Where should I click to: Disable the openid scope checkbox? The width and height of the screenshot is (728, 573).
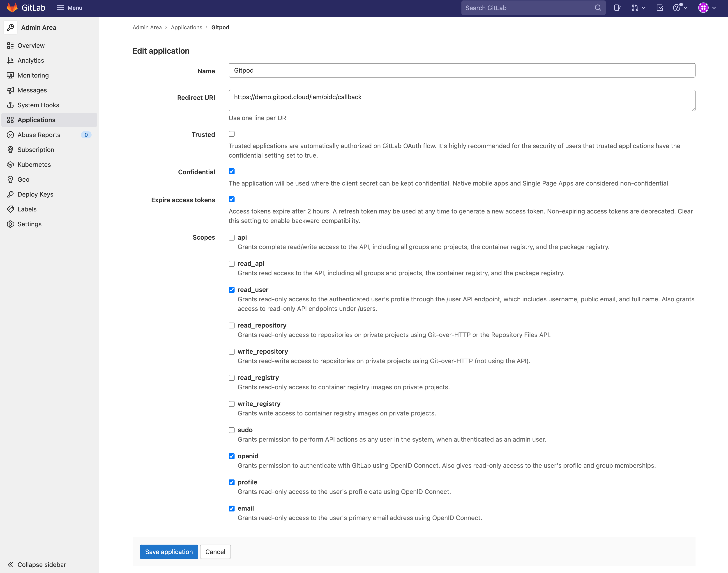click(x=232, y=456)
